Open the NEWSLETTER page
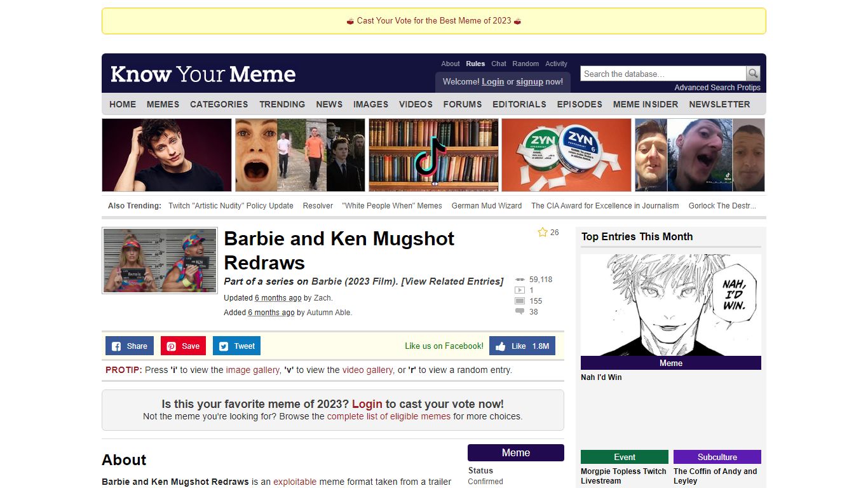The height and width of the screenshot is (488, 868). coord(719,104)
